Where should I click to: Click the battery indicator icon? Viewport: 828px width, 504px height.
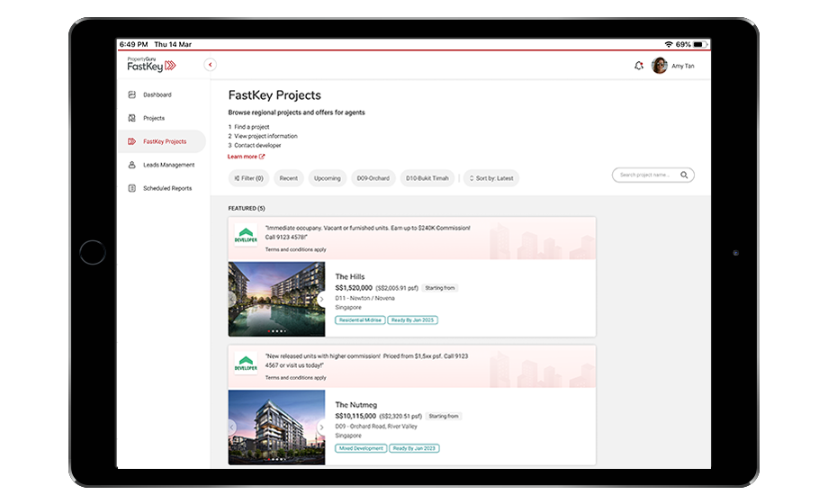click(x=700, y=44)
